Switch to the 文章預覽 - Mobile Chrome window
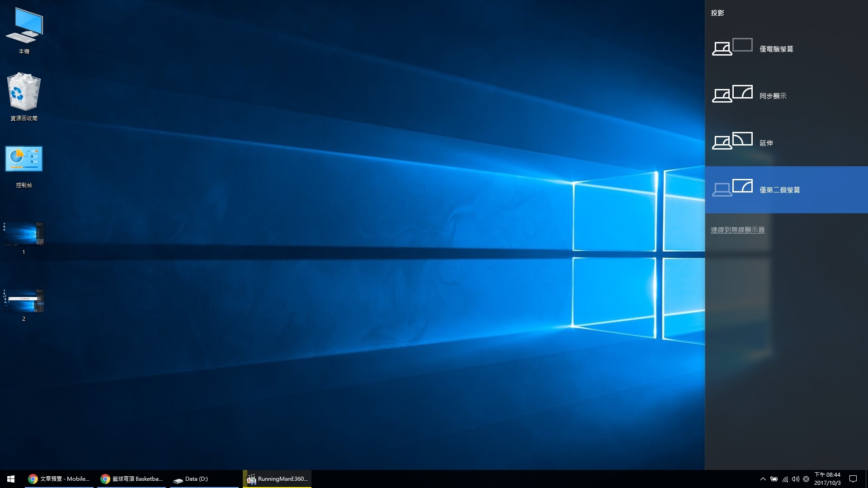Viewport: 868px width, 488px height. [x=59, y=479]
